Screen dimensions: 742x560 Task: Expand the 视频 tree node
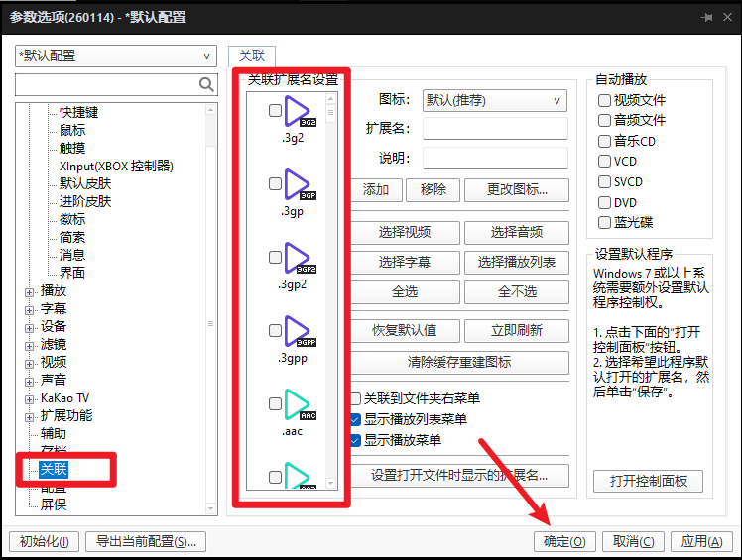[30, 364]
